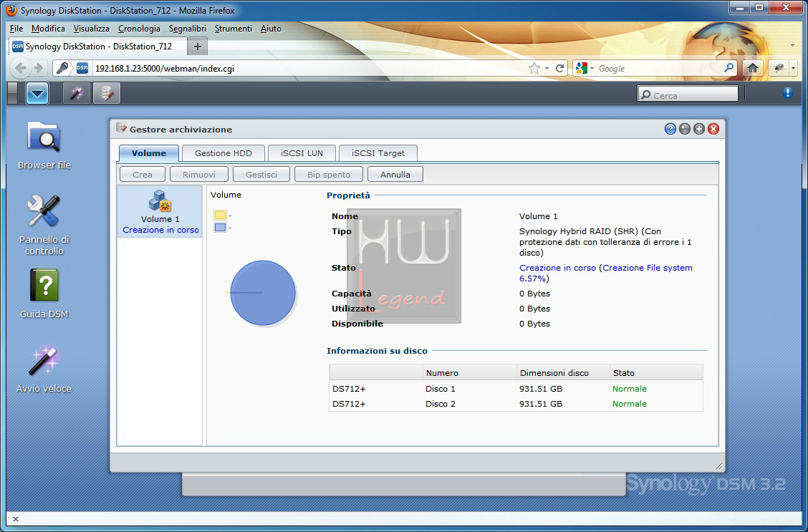This screenshot has height=532, width=808.
Task: Focus the Cerca search field in DSM
Action: [688, 93]
